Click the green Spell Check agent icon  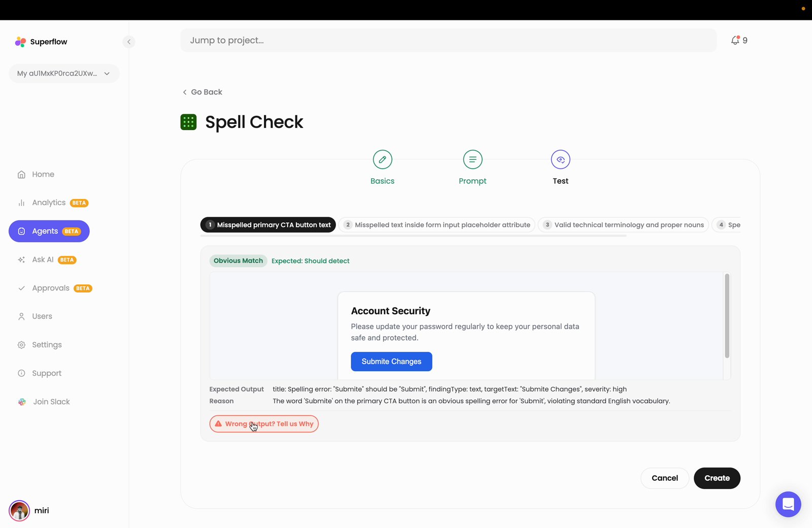tap(188, 122)
